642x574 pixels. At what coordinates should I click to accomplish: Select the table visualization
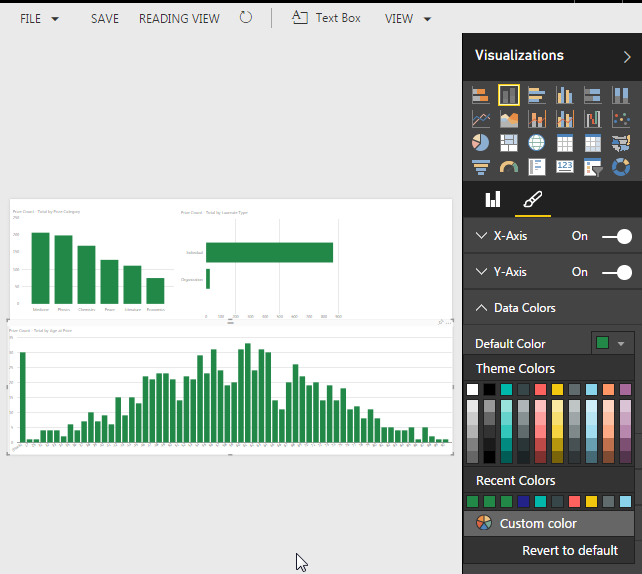[x=565, y=143]
